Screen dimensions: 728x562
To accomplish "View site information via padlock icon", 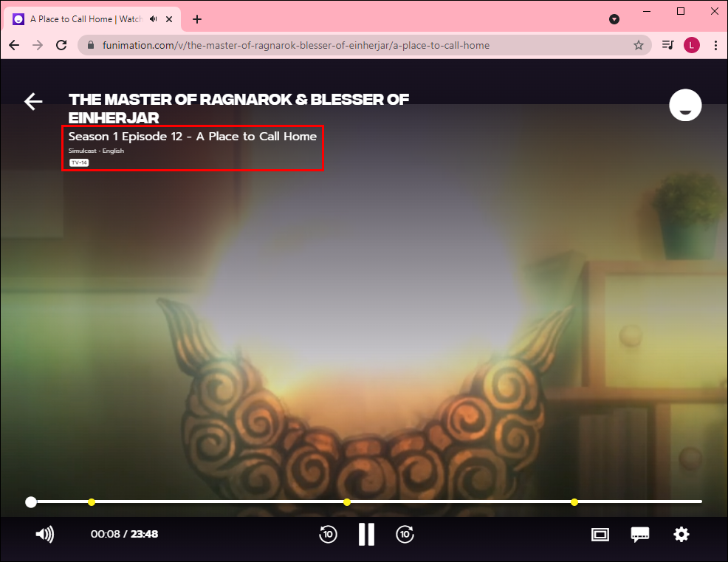I will pyautogui.click(x=91, y=45).
